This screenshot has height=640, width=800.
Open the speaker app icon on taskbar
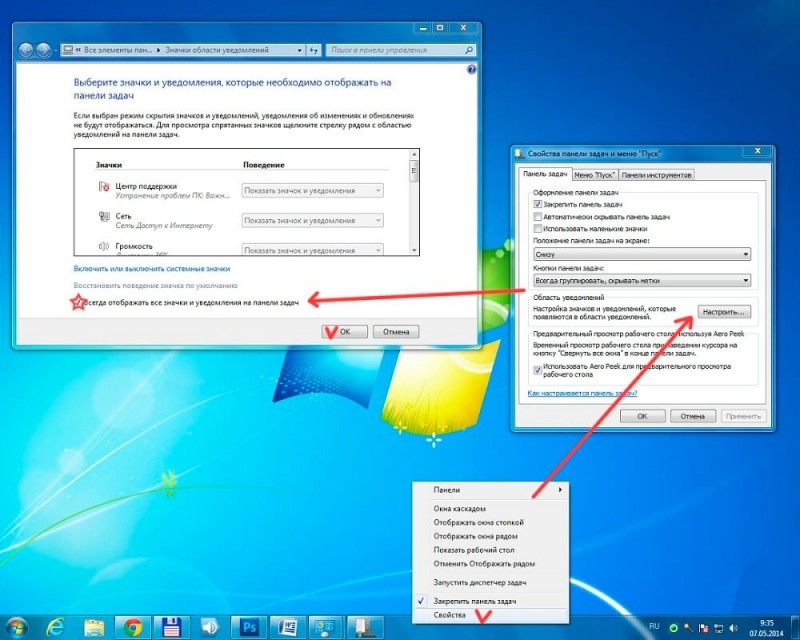tap(210, 627)
